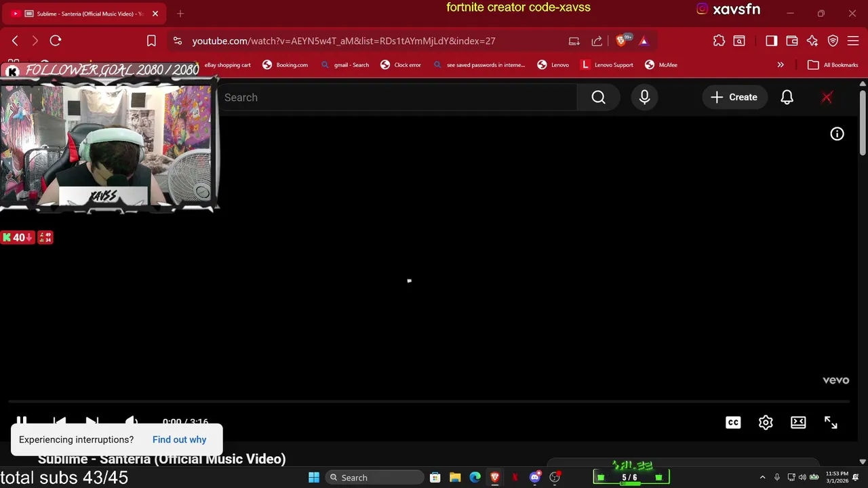The width and height of the screenshot is (868, 488).
Task: Open Brave Shields lion icon
Action: [621, 41]
